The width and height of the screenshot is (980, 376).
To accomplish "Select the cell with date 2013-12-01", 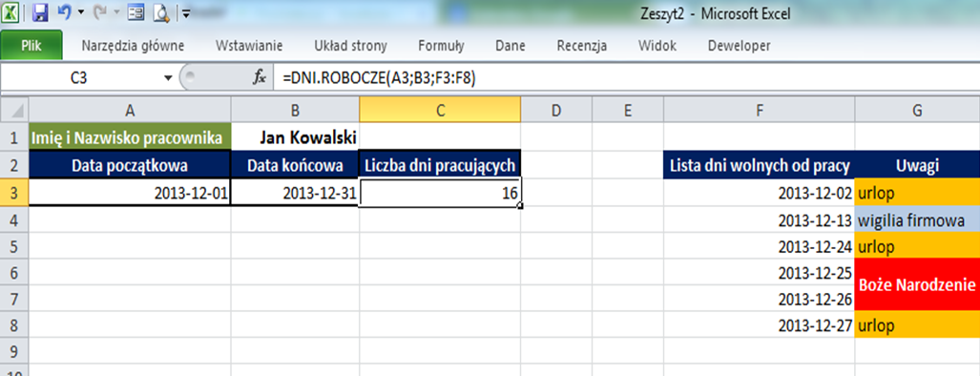I will pos(130,193).
